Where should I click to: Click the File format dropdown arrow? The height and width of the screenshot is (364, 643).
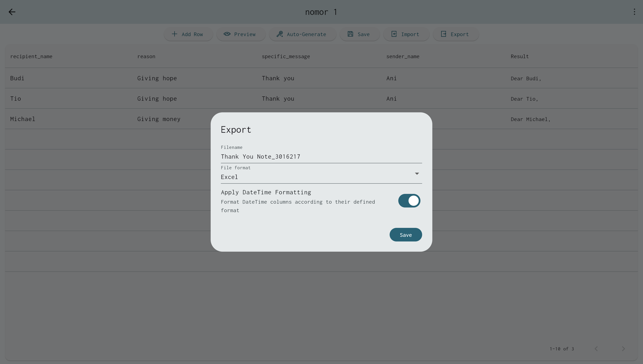click(x=417, y=174)
